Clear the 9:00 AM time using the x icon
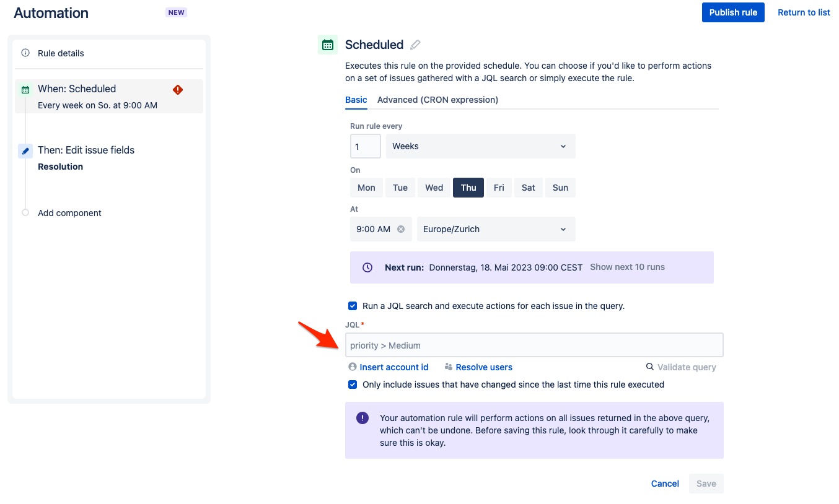 [x=400, y=228]
